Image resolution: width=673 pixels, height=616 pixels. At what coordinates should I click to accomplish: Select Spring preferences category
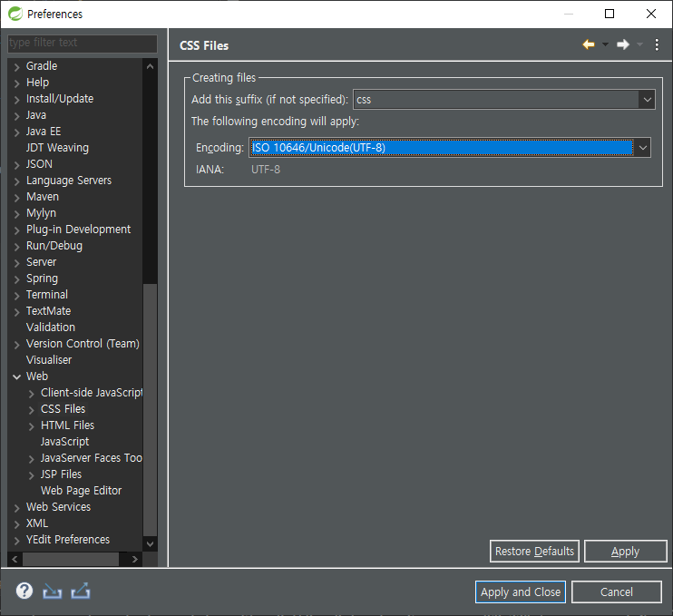tap(42, 279)
